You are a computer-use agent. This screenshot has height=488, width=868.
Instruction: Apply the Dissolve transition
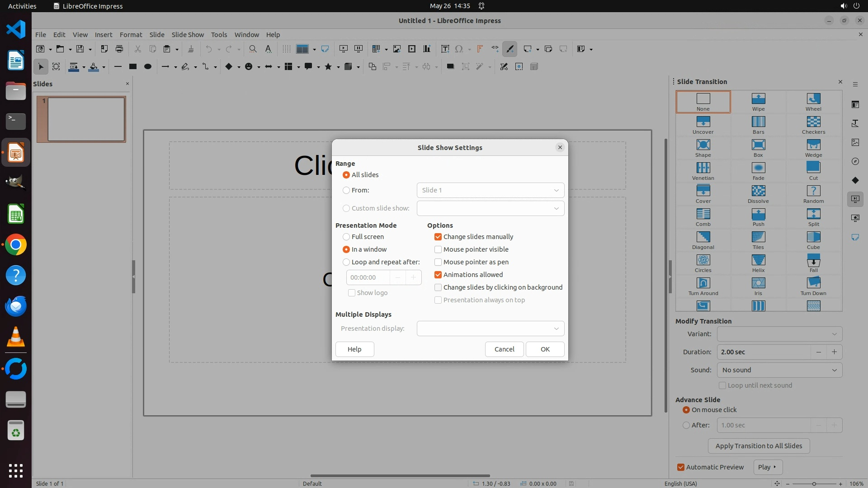758,194
